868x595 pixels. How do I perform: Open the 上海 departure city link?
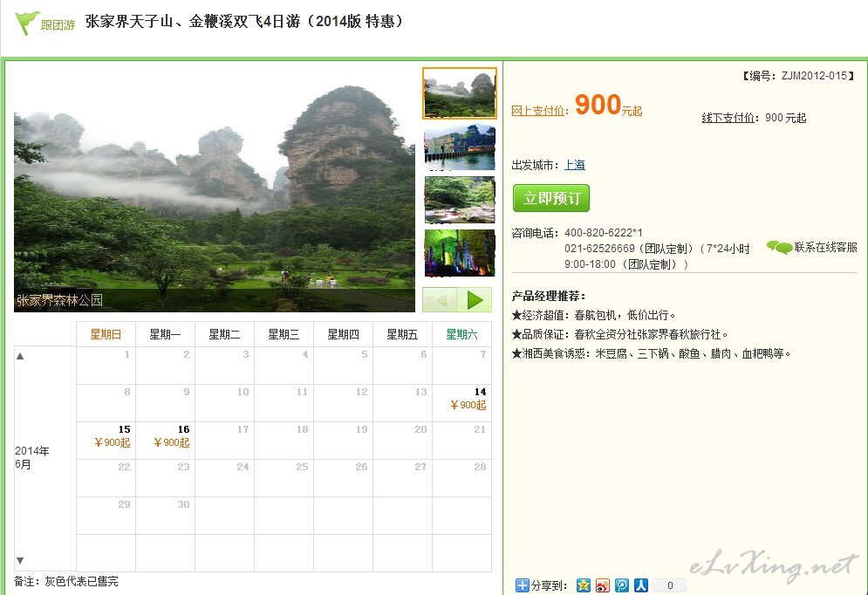point(575,165)
